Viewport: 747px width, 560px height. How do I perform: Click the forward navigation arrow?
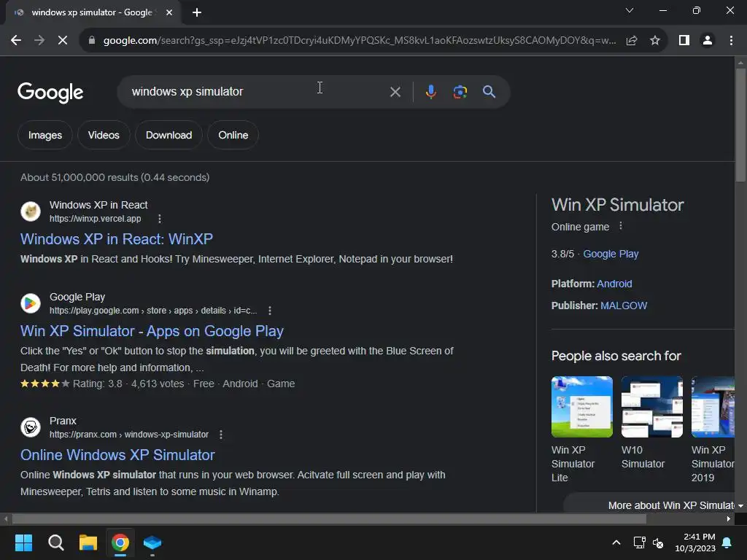39,41
